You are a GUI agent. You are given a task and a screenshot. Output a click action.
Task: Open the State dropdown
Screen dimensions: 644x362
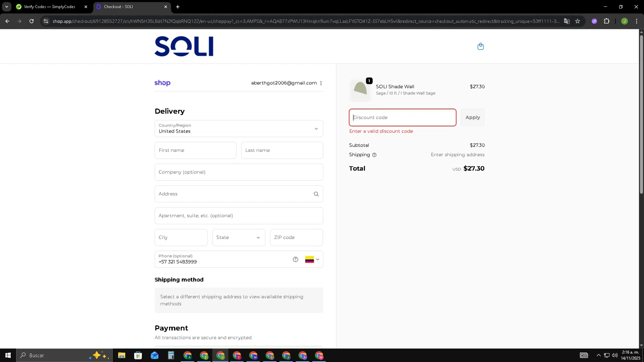point(239,238)
